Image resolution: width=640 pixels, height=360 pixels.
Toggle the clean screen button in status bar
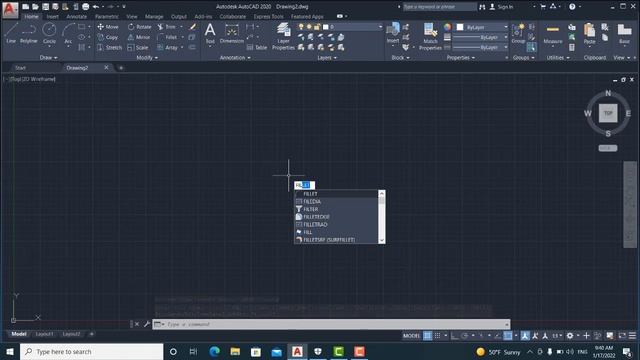pyautogui.click(x=622, y=336)
